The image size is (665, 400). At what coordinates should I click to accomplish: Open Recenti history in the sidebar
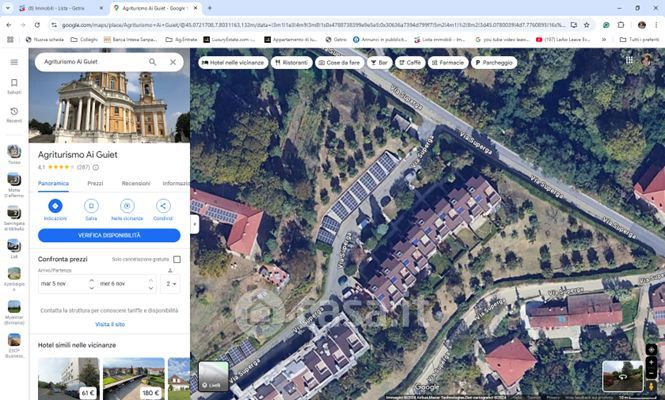click(x=14, y=114)
